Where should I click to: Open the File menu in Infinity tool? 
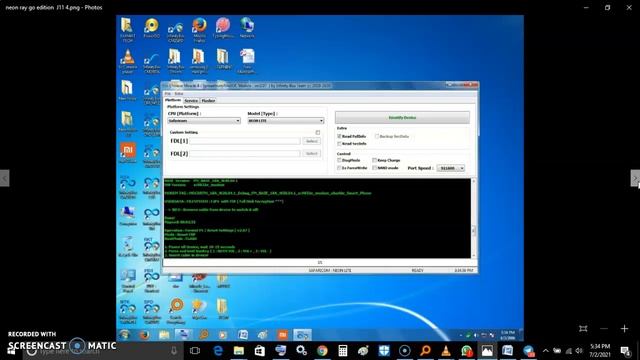167,94
